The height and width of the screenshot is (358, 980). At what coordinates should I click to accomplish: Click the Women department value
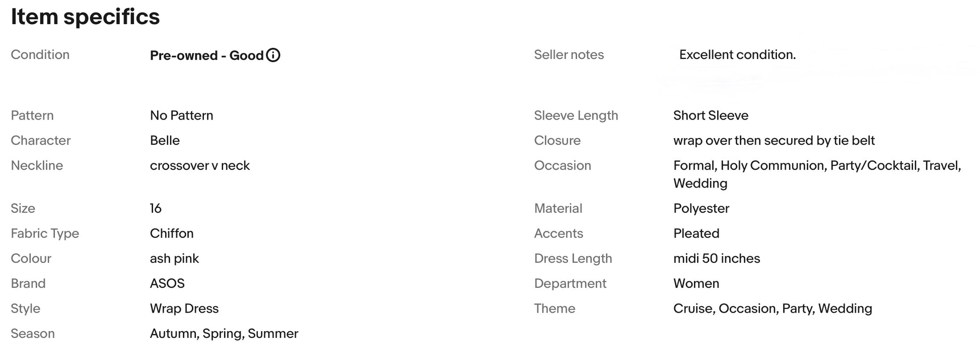point(696,283)
